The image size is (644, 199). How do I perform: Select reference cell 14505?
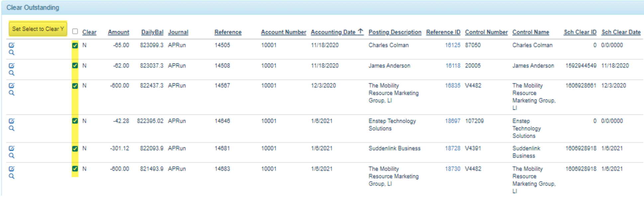pyautogui.click(x=222, y=45)
